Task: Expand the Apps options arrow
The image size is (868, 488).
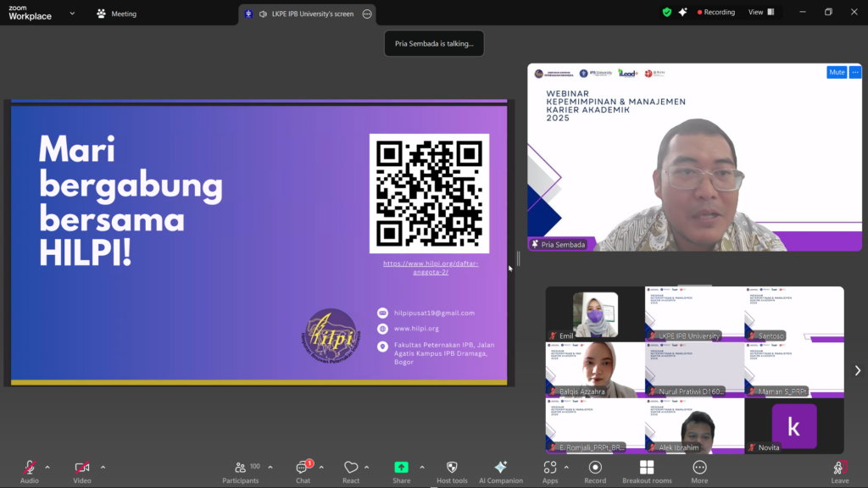Action: [566, 468]
